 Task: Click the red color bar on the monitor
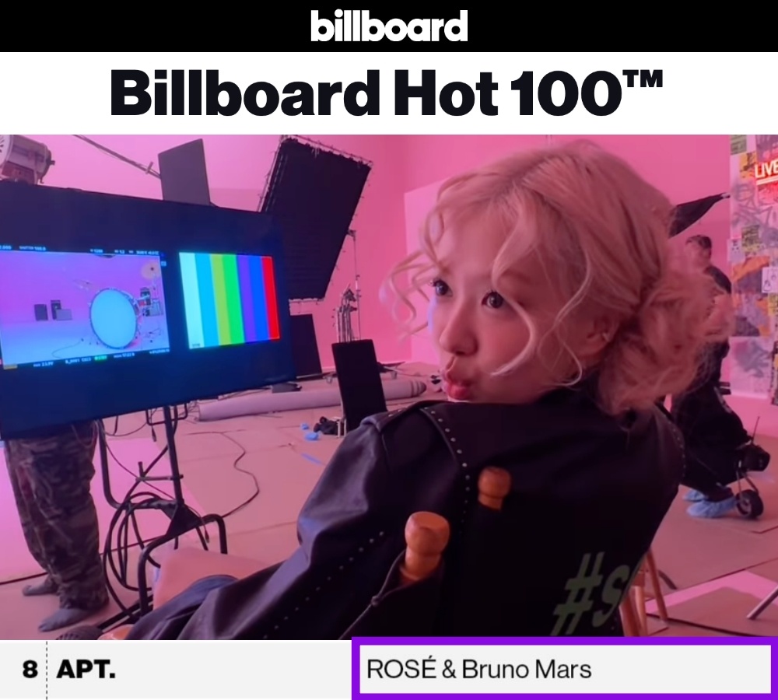(269, 298)
